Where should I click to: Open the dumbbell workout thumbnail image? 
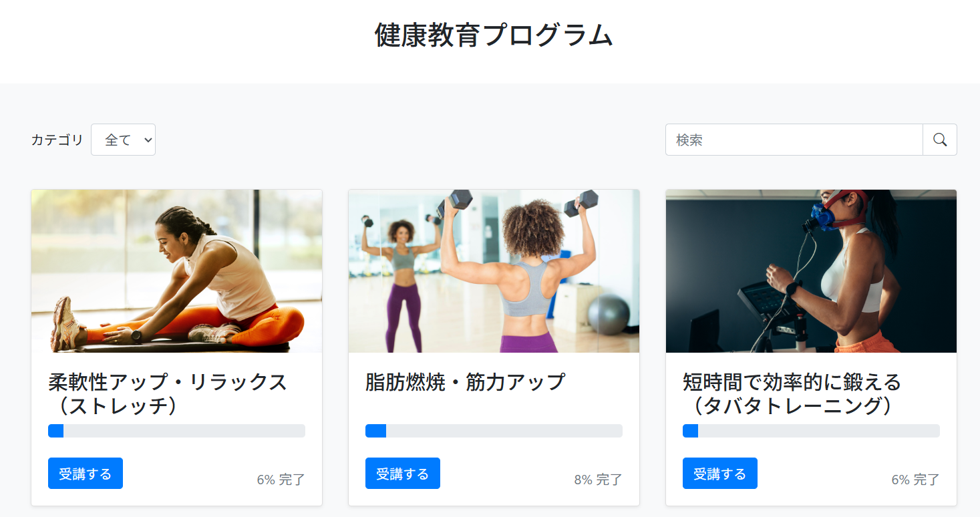tap(494, 271)
